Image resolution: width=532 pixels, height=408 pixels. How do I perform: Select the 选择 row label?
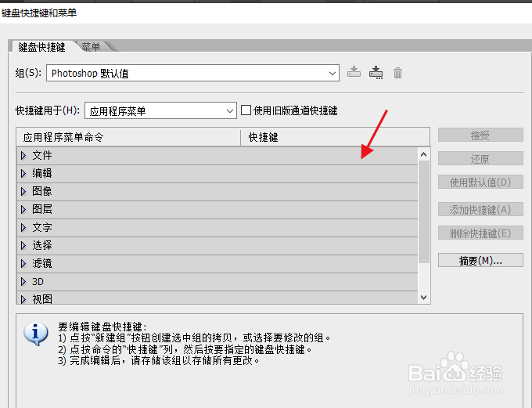pos(42,246)
